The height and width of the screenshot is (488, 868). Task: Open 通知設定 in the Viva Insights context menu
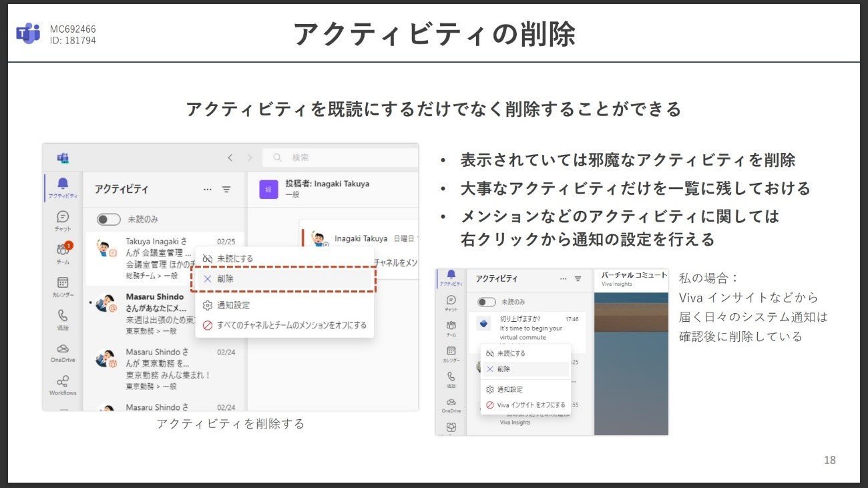[526, 389]
